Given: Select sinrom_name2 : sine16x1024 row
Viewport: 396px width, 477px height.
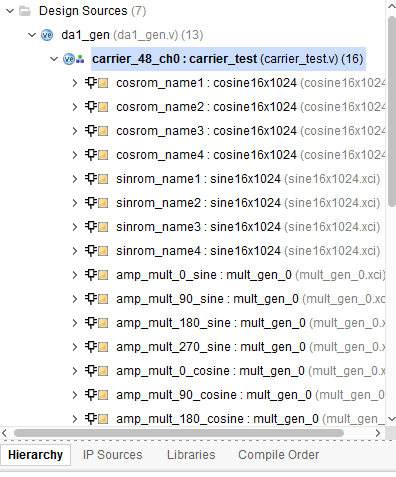Looking at the screenshot, I should point(248,203).
